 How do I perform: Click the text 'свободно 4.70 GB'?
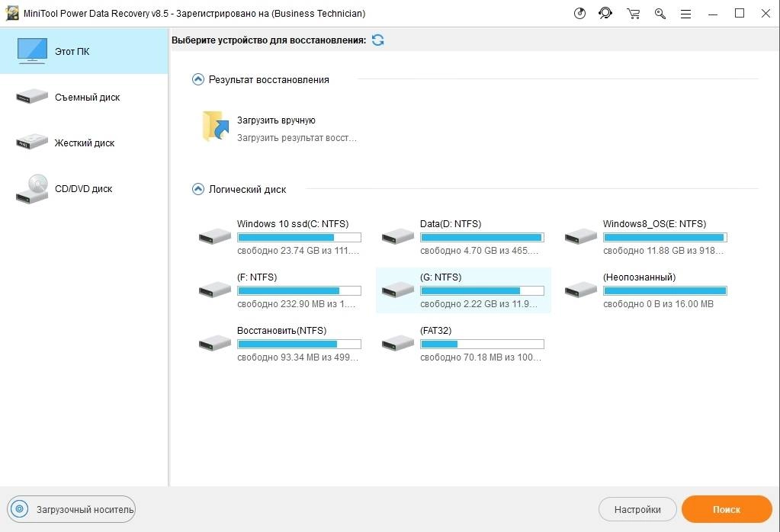(458, 251)
